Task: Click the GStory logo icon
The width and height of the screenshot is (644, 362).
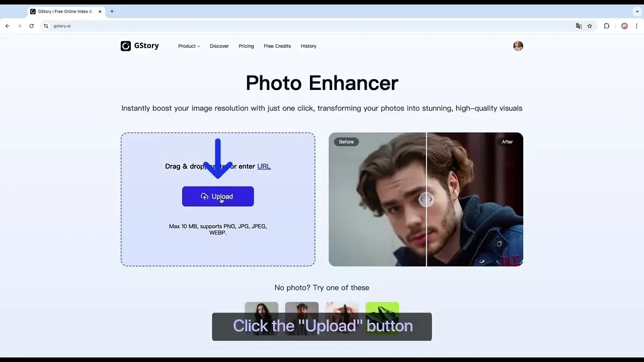Action: pos(125,46)
